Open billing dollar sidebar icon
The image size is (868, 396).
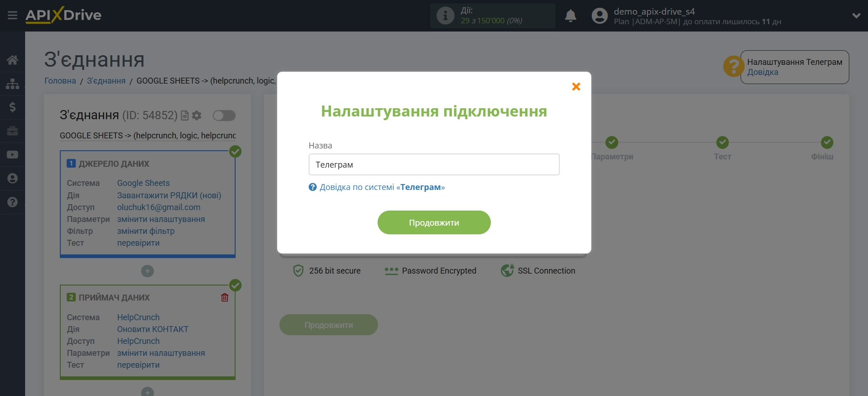click(12, 107)
